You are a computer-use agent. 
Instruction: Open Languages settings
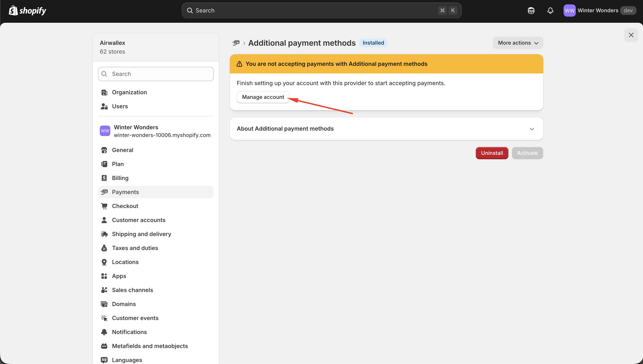point(156,360)
